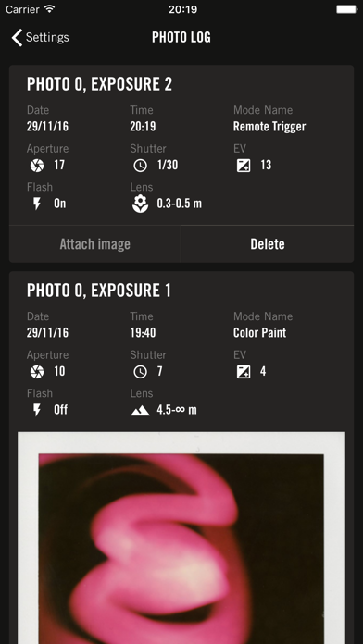Screen dimensions: 363x644
Task: Open the pink light-painting photo
Action: (181, 538)
